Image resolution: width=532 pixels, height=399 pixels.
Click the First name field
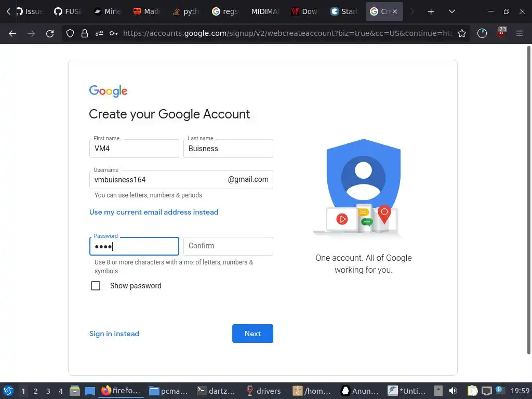tap(134, 149)
